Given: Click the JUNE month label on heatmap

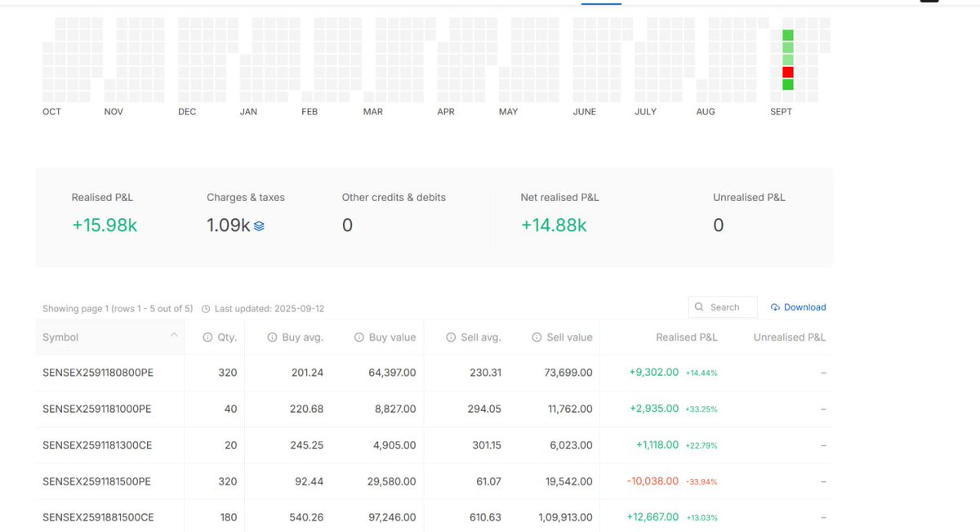Looking at the screenshot, I should 585,112.
